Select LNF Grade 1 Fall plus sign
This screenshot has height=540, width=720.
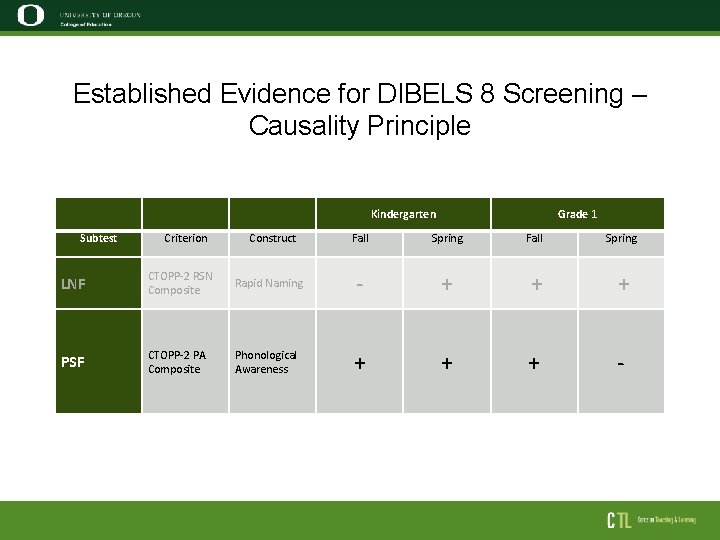click(x=536, y=284)
